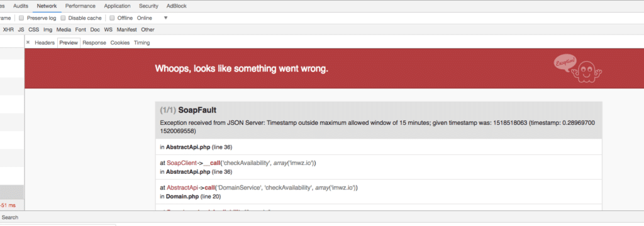The height and width of the screenshot is (226, 644).
Task: Switch to the Headers tab
Action: 45,43
